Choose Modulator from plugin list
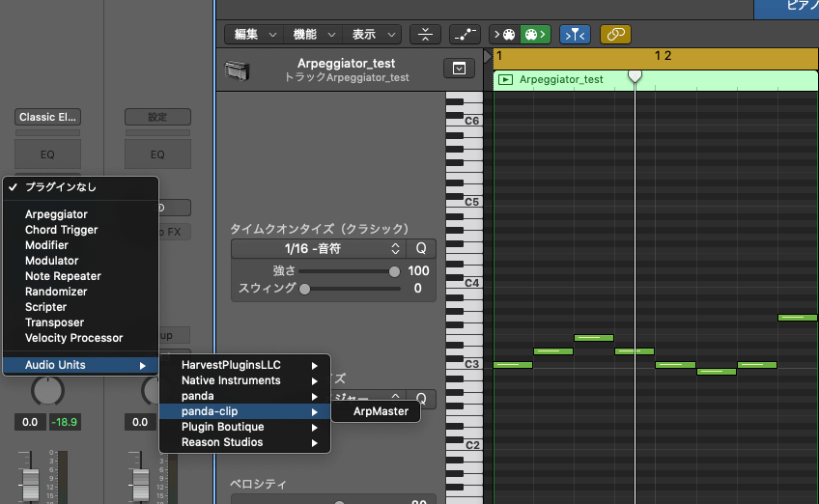Screen dimensions: 819x504 tap(80, 261)
